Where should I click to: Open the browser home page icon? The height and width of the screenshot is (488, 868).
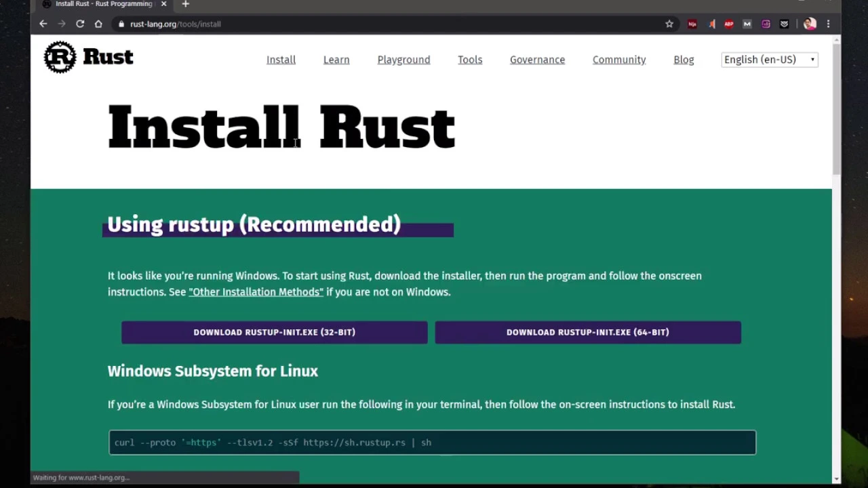[x=98, y=24]
